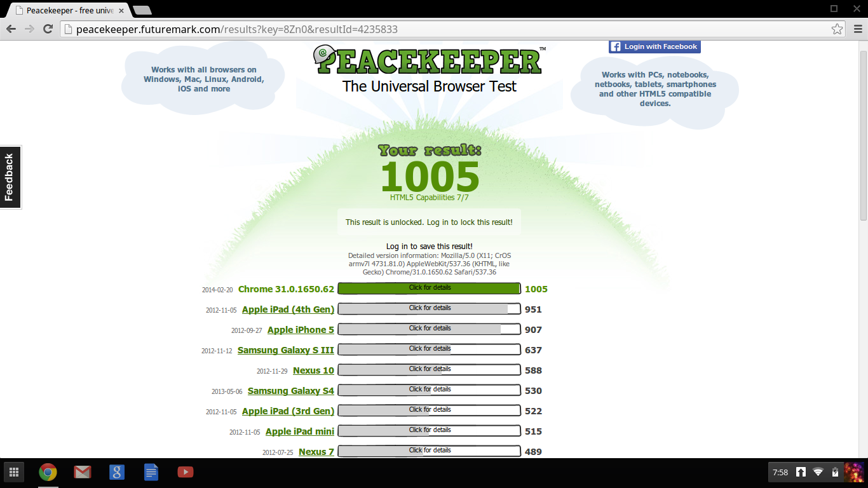The width and height of the screenshot is (868, 488).
Task: Open Gmail from the shelf
Action: (82, 472)
